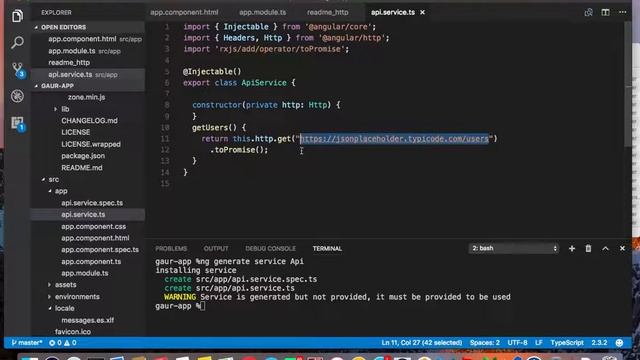
Task: Close the terminal panel
Action: coord(622,248)
